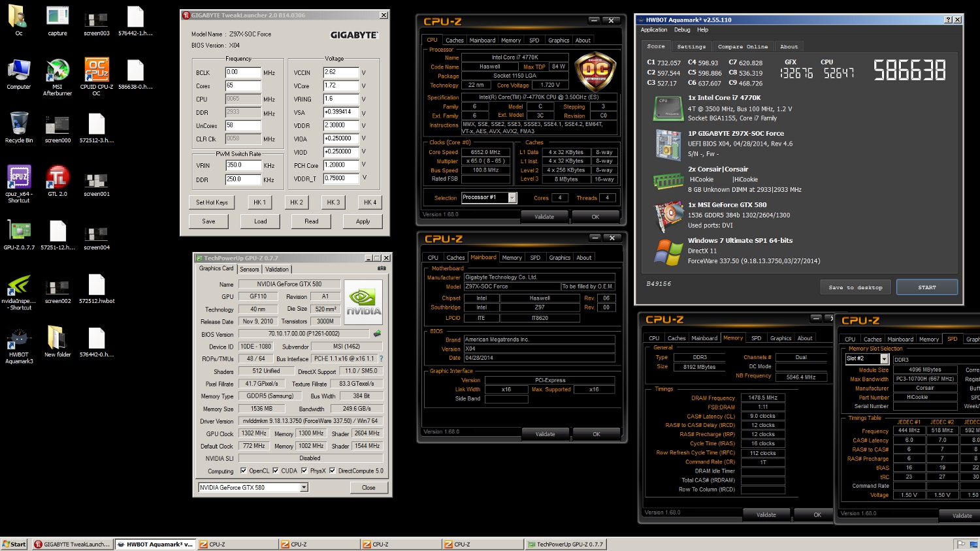This screenshot has width=980, height=551.
Task: Open the 572512.hwbot desktop file
Action: [x=97, y=289]
